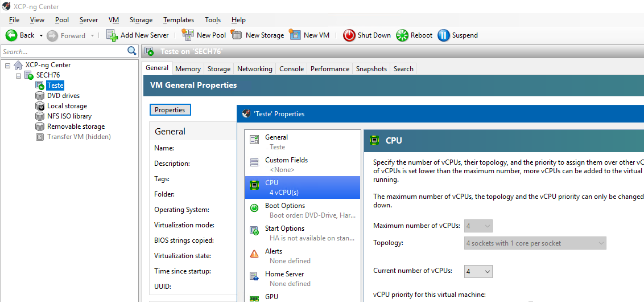Open the Tools menu
This screenshot has height=302, width=644.
[x=213, y=20]
